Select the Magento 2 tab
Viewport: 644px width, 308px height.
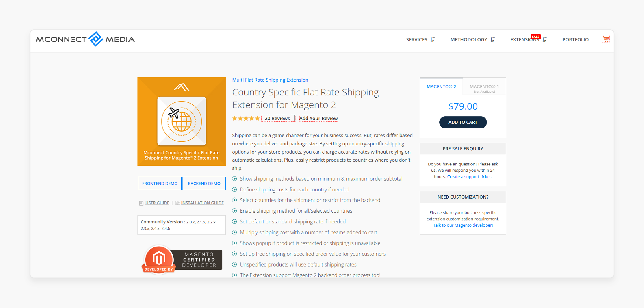coord(441,86)
